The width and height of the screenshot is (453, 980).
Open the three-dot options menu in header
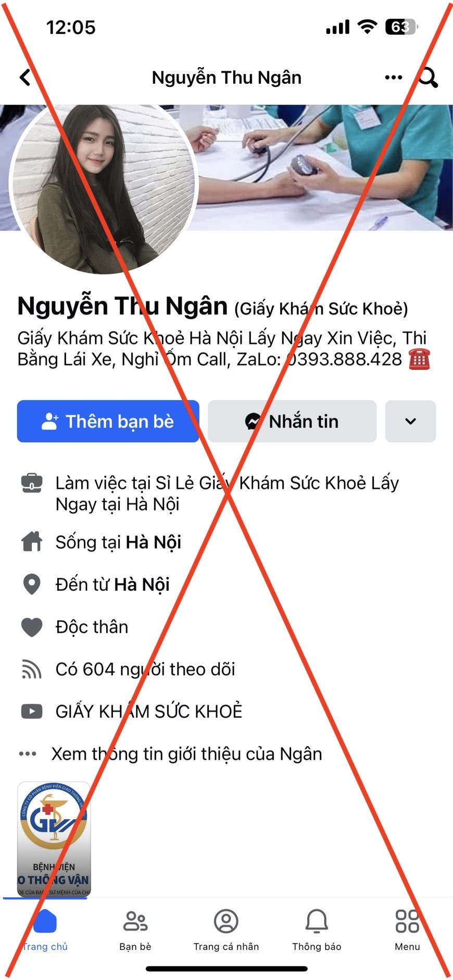tap(393, 78)
